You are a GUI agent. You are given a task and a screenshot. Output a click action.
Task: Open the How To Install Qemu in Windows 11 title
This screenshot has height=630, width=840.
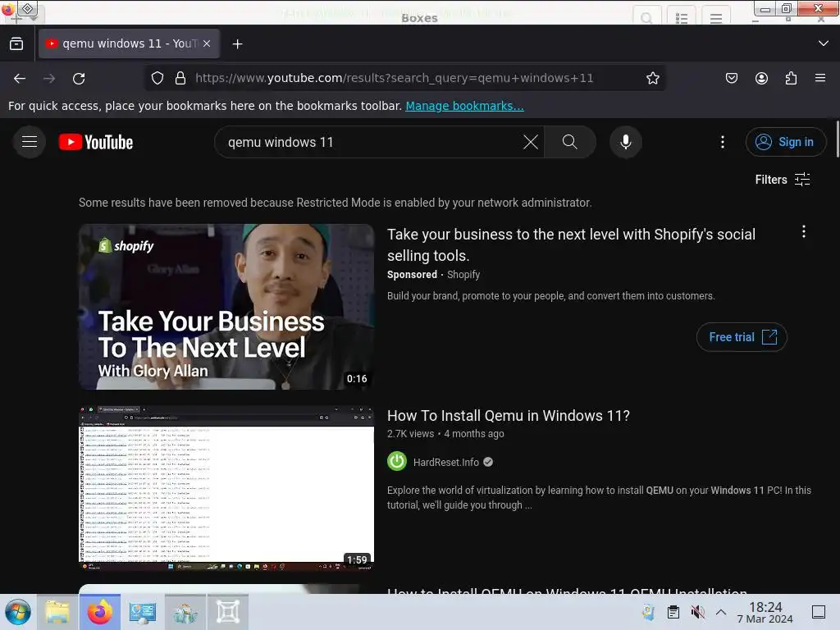(509, 416)
